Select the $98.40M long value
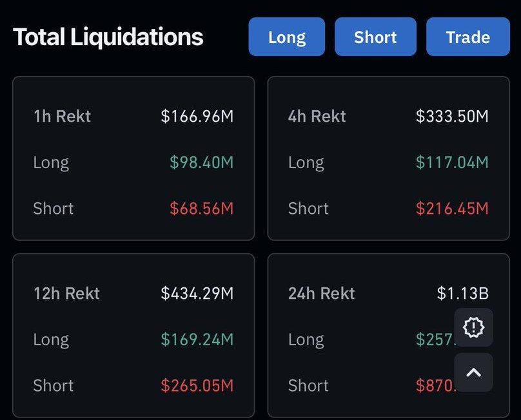 pos(202,162)
